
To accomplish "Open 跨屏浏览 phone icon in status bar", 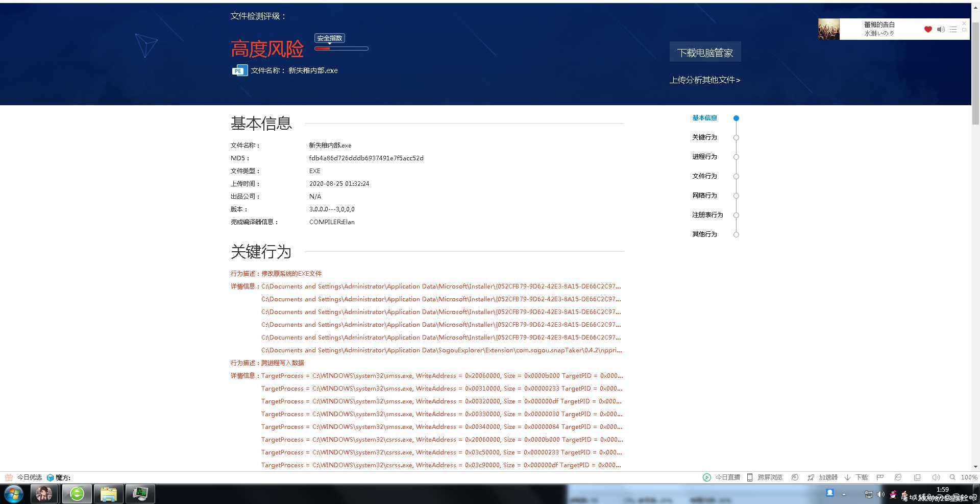I will 750,477.
